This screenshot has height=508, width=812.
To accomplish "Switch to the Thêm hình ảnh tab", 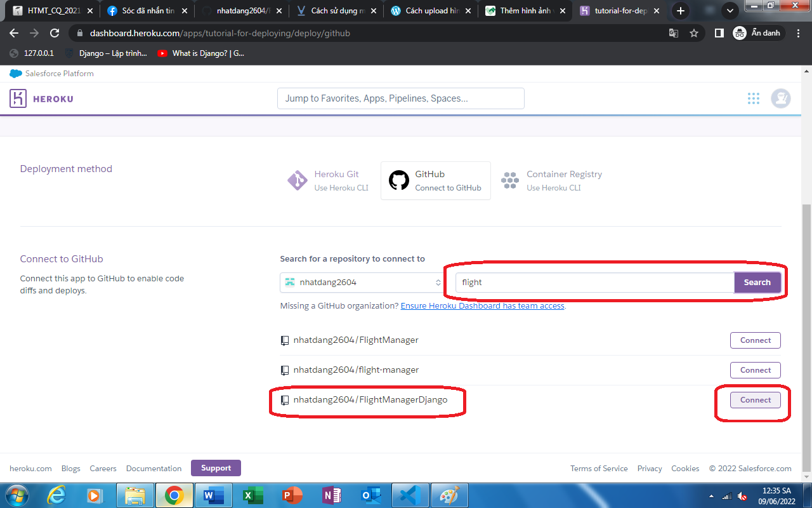I will (525, 11).
